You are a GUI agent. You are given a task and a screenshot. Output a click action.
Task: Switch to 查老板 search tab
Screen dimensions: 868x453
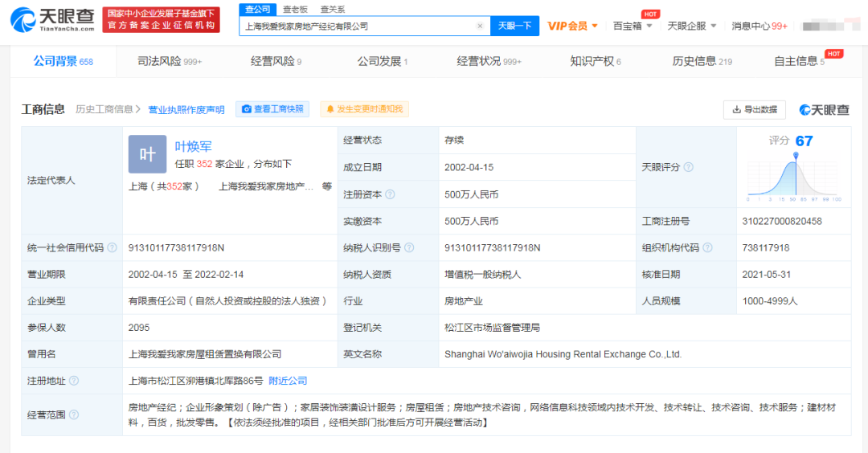pyautogui.click(x=294, y=9)
